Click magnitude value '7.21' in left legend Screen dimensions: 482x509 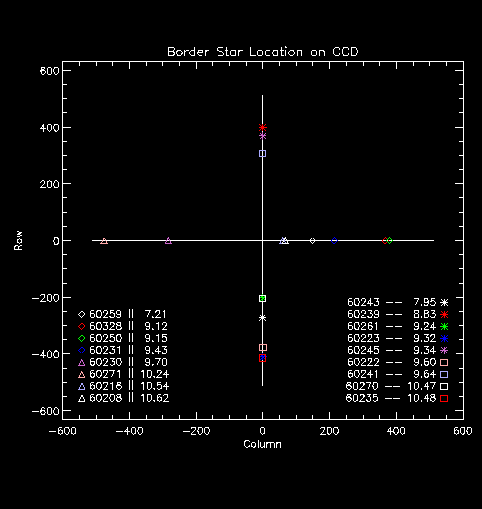click(x=155, y=314)
